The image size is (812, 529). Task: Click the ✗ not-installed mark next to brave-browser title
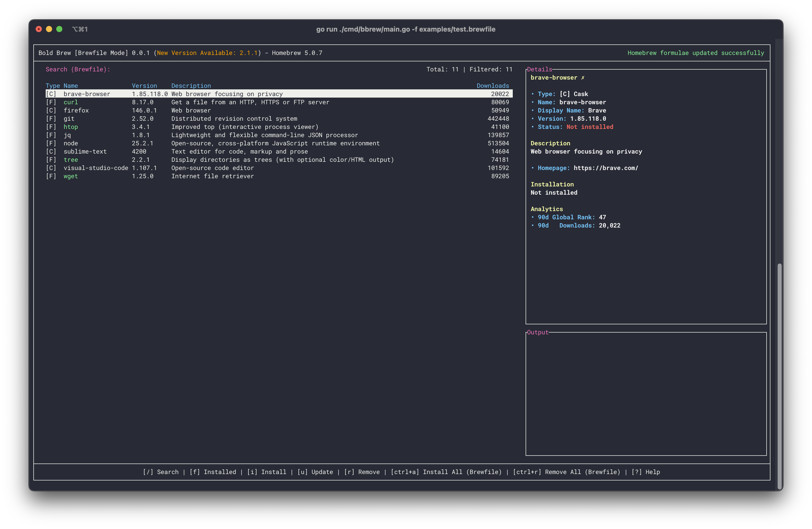click(583, 78)
